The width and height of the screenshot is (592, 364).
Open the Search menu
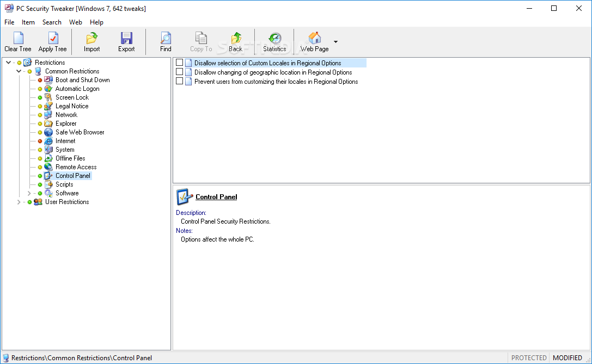tap(52, 22)
